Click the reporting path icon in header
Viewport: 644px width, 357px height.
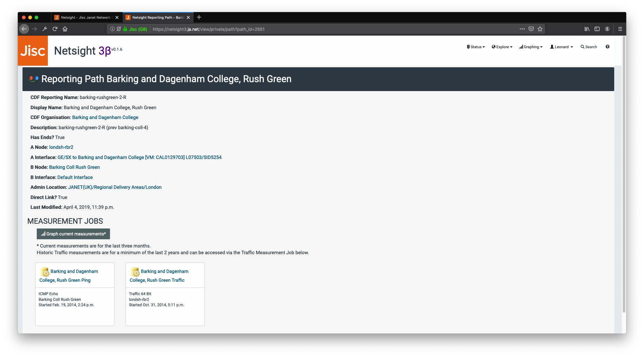click(x=34, y=79)
